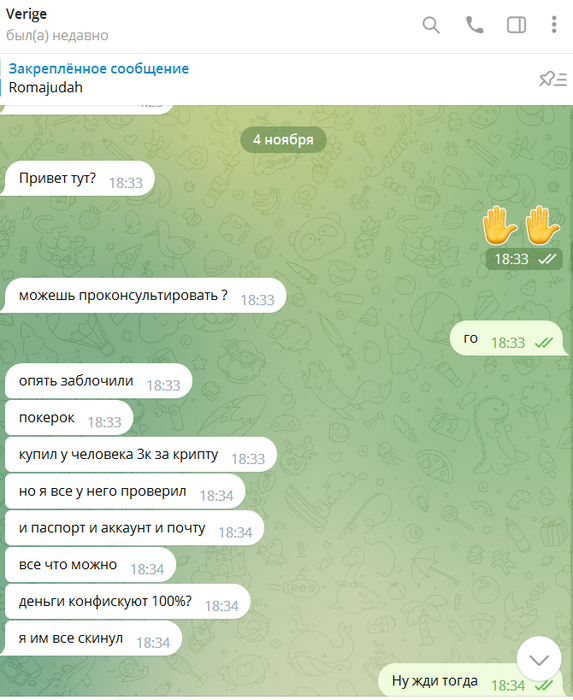Image resolution: width=573 pixels, height=700 pixels.
Task: Open the three-dot more options menu
Action: coord(554,25)
